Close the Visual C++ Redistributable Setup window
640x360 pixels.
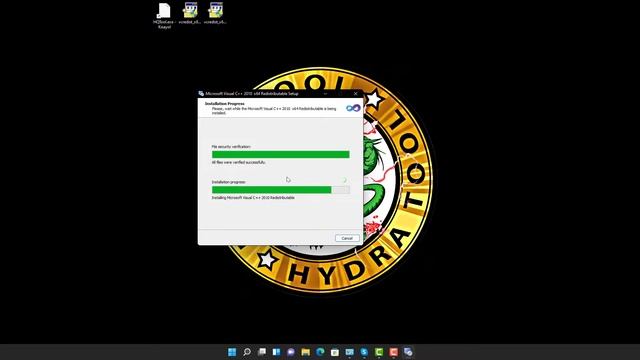tap(356, 93)
